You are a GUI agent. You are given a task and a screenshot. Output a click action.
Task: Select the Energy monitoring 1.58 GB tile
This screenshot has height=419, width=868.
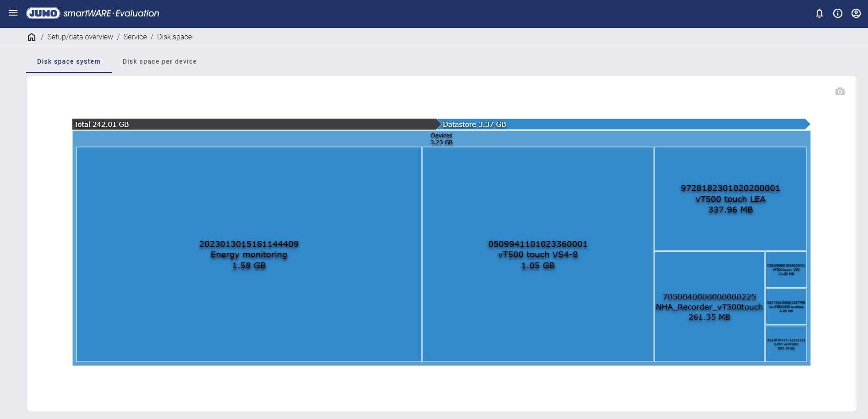point(249,255)
